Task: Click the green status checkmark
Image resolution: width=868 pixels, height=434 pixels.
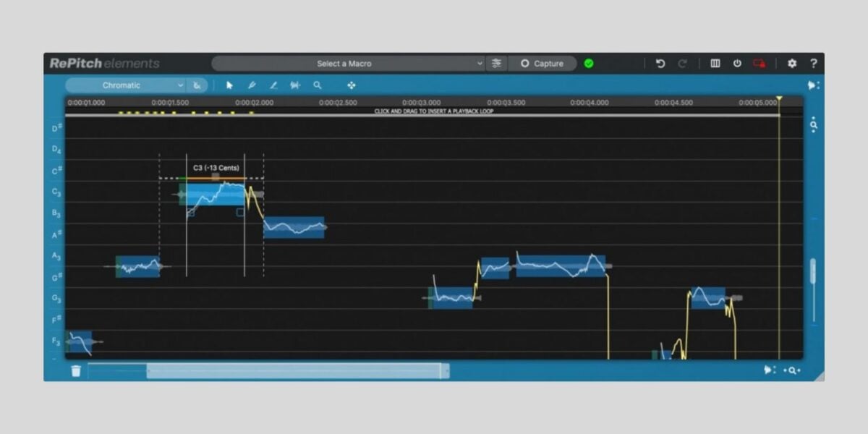Action: click(589, 64)
